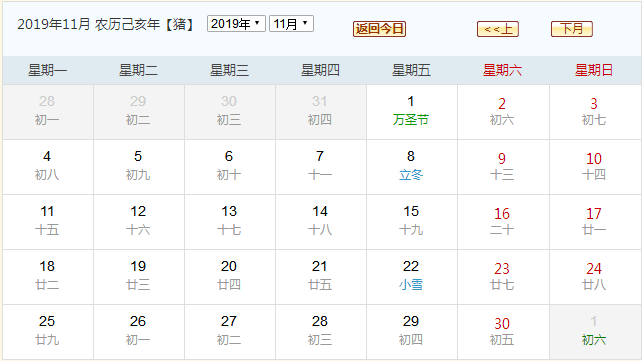Select November 7 十一 date

[x=320, y=167]
